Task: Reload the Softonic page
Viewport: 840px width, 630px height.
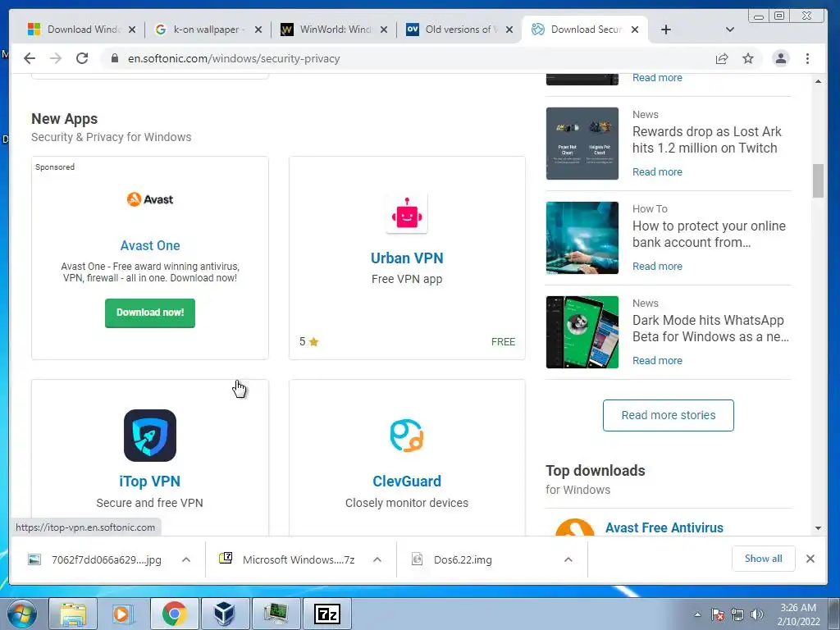Action: pyautogui.click(x=82, y=58)
